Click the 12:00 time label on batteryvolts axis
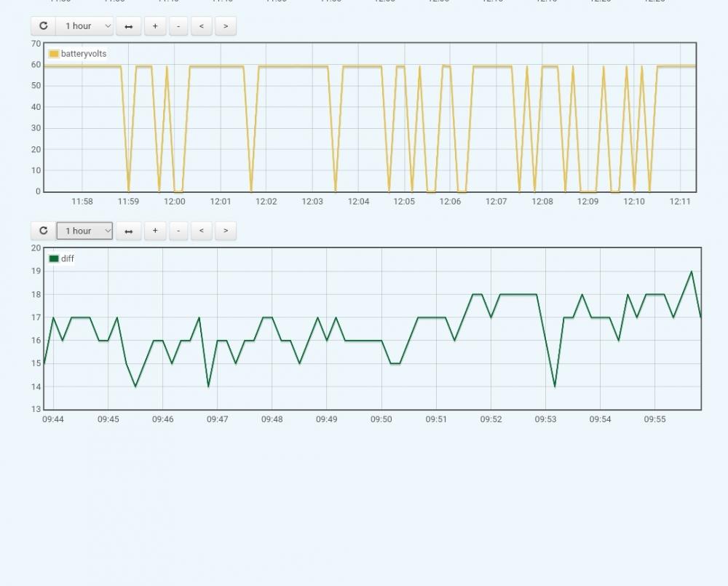Viewport: 728px width, 586px height. pyautogui.click(x=174, y=202)
